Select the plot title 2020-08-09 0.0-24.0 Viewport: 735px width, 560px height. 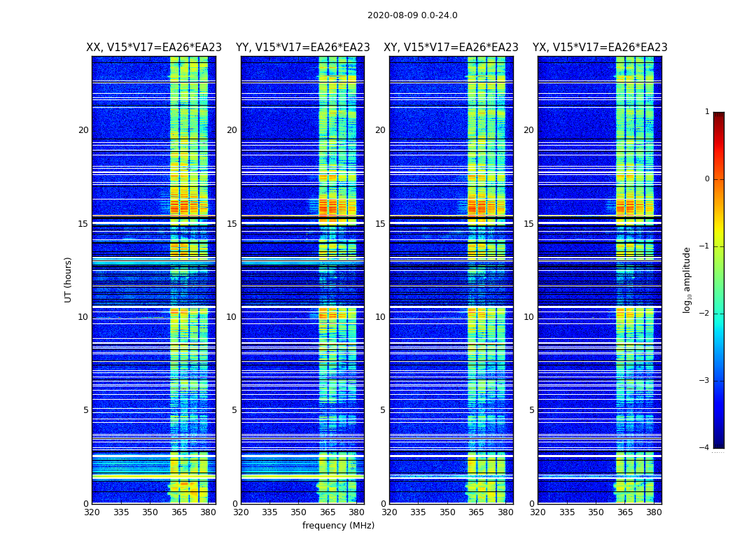[412, 15]
